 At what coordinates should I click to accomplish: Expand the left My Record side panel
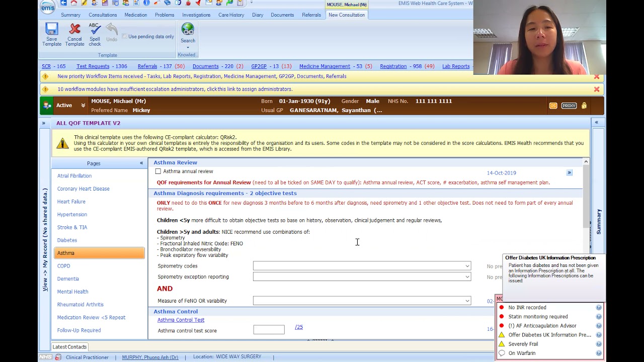click(x=44, y=123)
